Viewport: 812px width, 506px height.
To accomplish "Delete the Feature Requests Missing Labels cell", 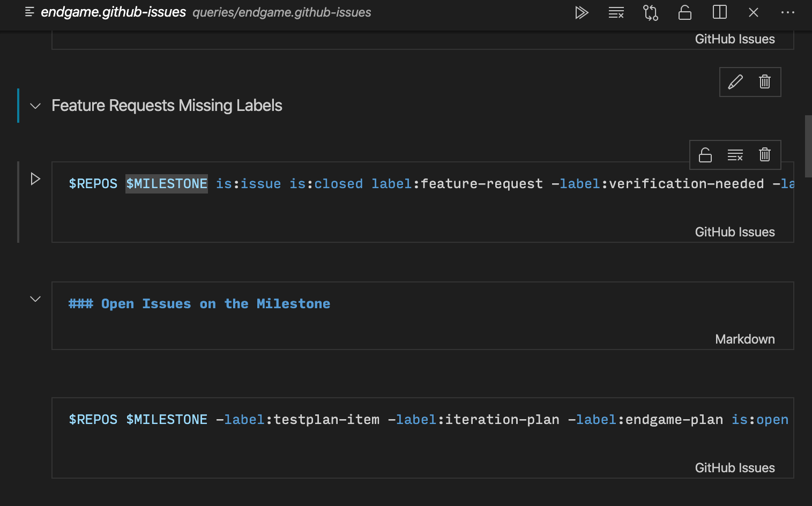I will click(764, 81).
